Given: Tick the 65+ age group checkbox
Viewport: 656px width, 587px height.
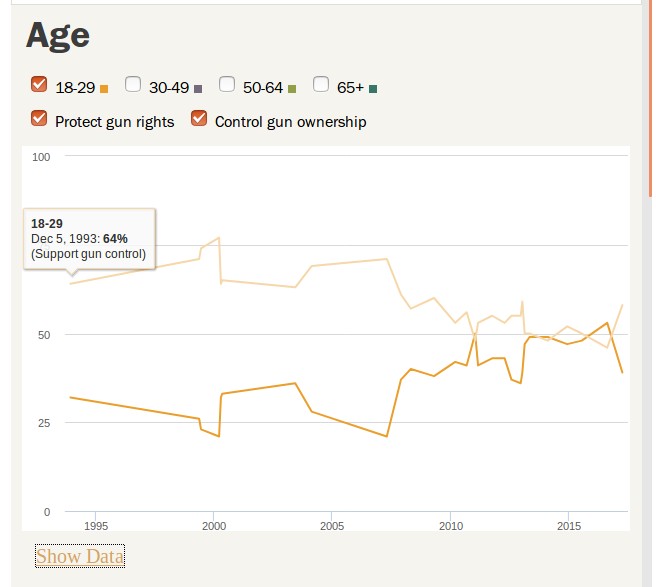Looking at the screenshot, I should click(x=321, y=85).
